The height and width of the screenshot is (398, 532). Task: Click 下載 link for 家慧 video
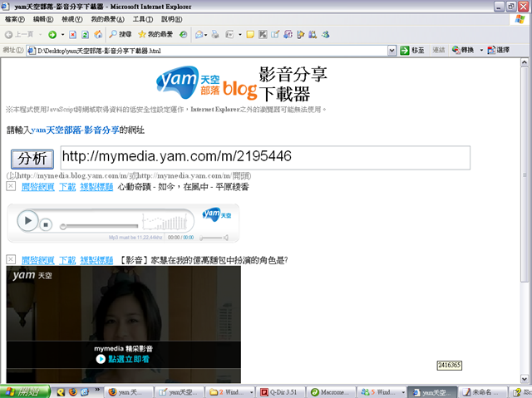click(x=67, y=260)
